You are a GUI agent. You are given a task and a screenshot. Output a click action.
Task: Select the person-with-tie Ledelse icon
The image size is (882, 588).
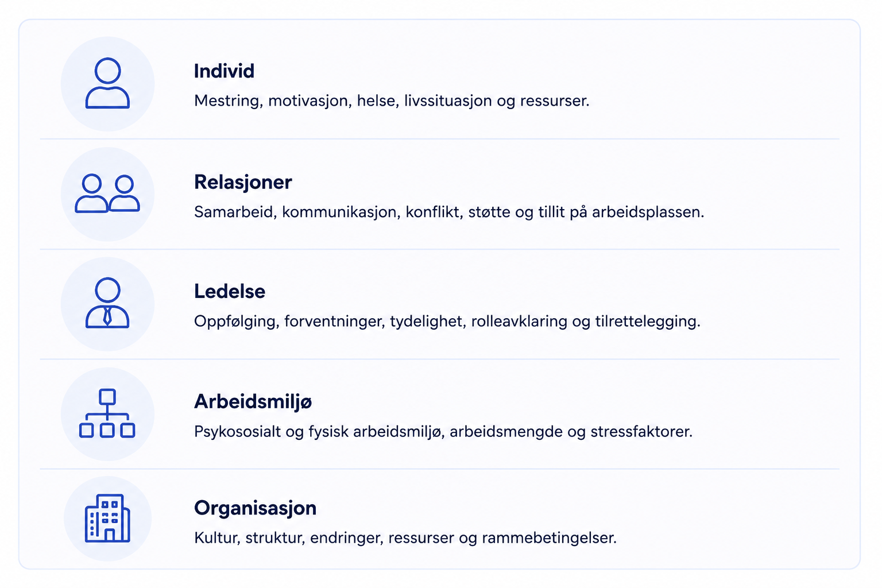coord(107,303)
